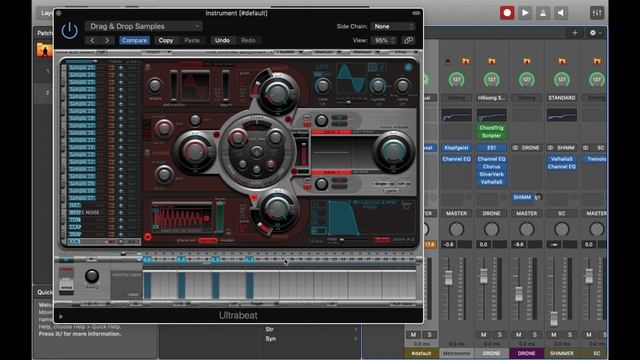Viewport: 640px width, 360px height.
Task: Click the LFO rate knob
Action: point(323,86)
